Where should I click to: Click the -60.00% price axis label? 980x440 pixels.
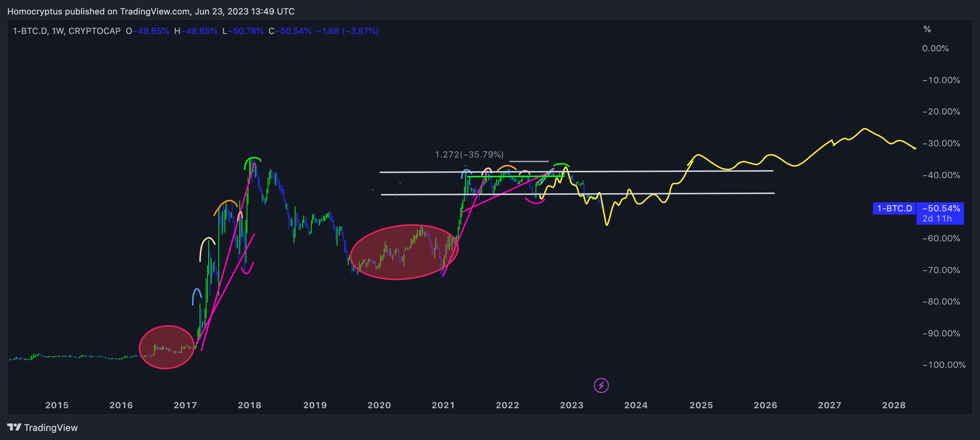click(x=941, y=238)
